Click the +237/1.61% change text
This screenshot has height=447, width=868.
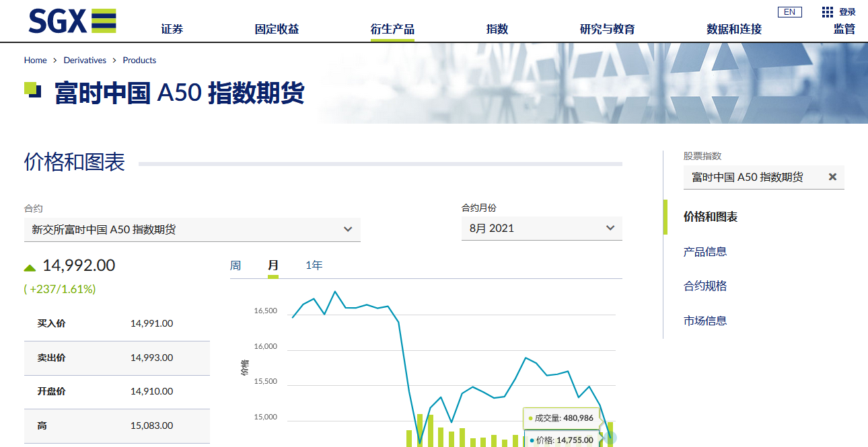point(60,289)
